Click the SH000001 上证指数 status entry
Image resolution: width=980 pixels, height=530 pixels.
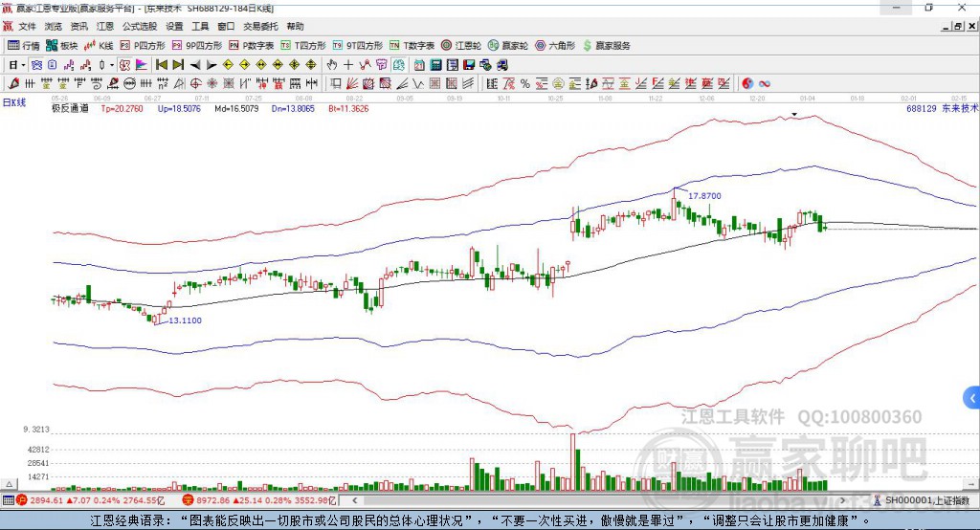pos(922,500)
